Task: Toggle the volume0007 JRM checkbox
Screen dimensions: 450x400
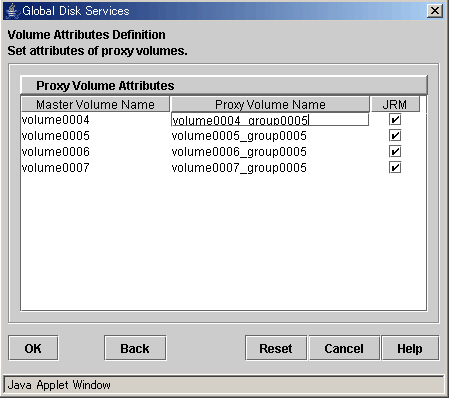Action: pyautogui.click(x=395, y=167)
